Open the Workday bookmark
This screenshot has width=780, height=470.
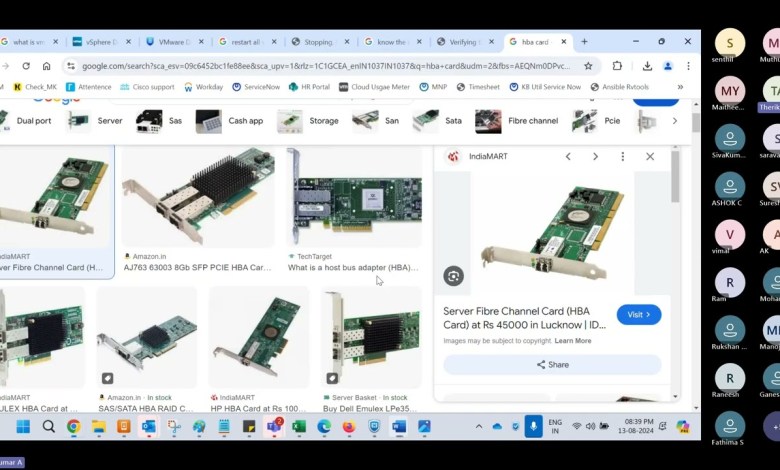click(x=203, y=87)
